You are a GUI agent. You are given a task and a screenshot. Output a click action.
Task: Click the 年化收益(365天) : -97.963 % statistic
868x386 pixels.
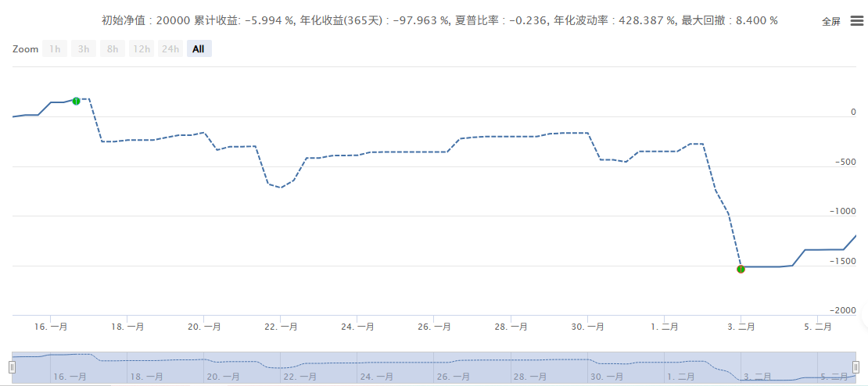pyautogui.click(x=375, y=21)
